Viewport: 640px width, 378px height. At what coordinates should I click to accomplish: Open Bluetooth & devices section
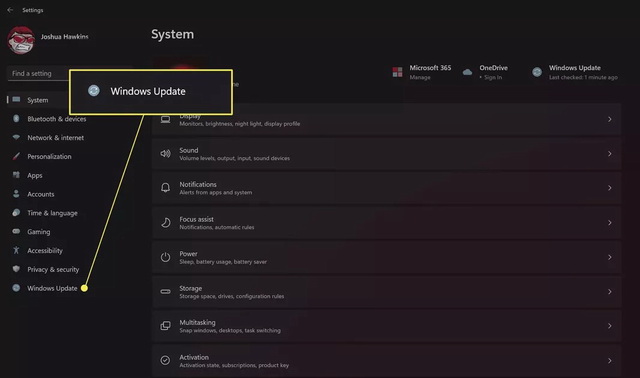(x=57, y=119)
